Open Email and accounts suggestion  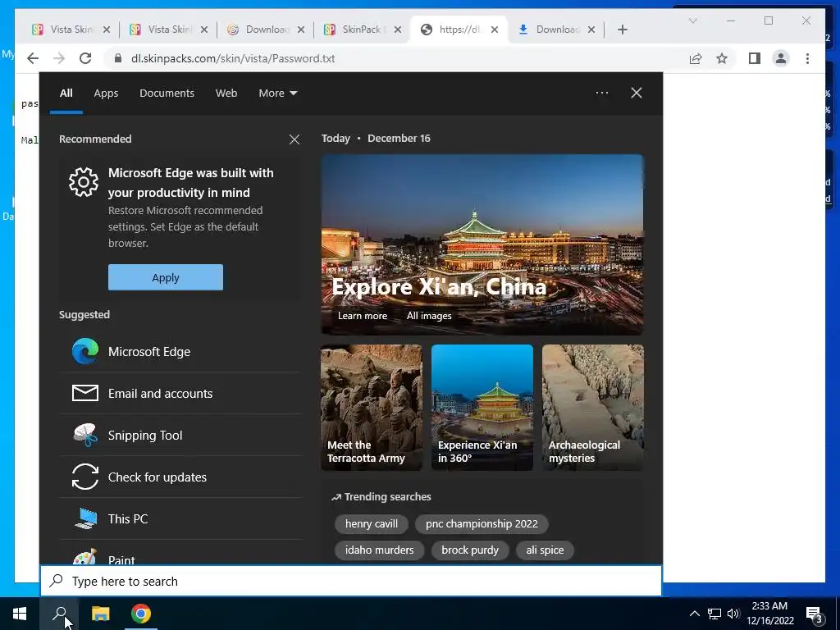coord(180,393)
